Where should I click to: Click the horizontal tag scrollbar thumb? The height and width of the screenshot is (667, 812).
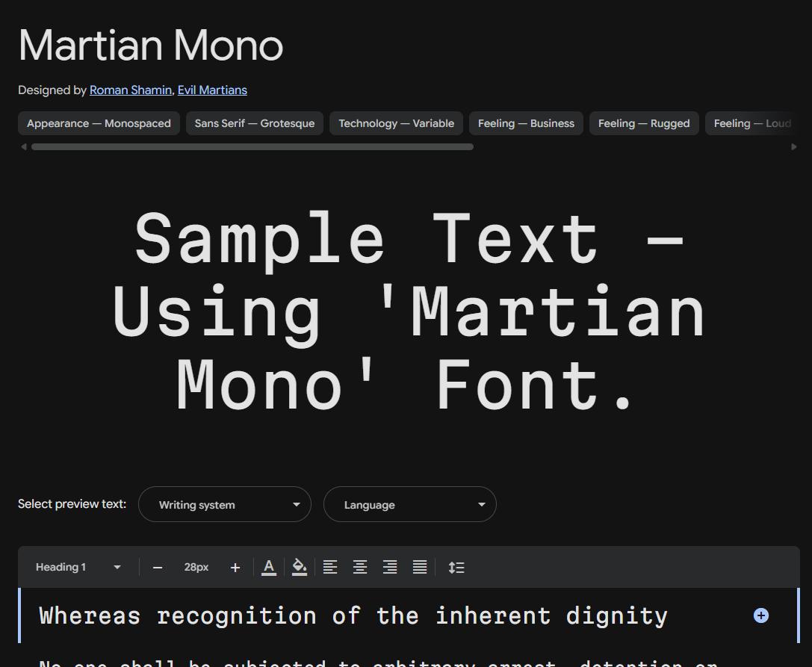pos(252,147)
